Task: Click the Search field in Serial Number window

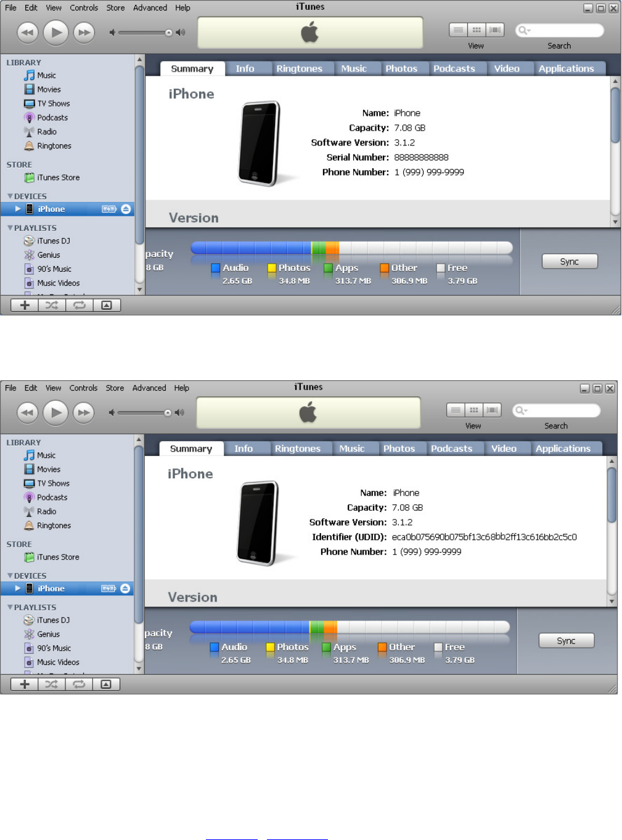Action: pos(559,30)
